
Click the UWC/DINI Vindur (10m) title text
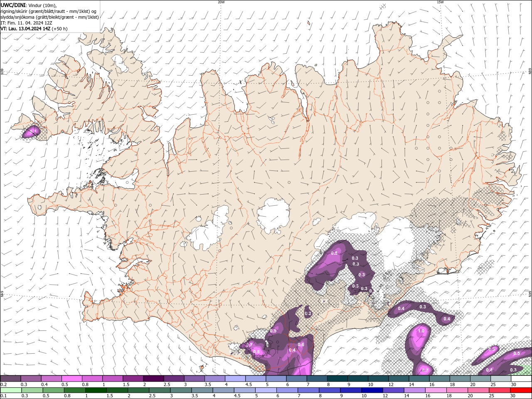pos(28,5)
